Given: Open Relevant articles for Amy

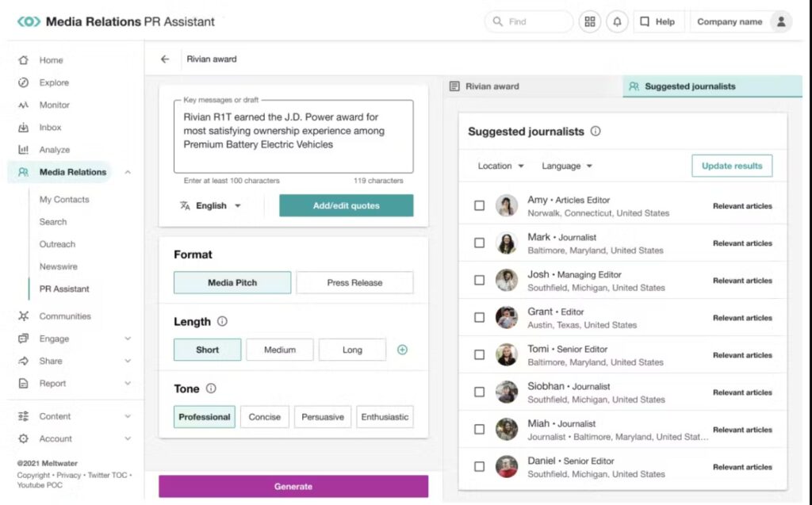Looking at the screenshot, I should [742, 205].
